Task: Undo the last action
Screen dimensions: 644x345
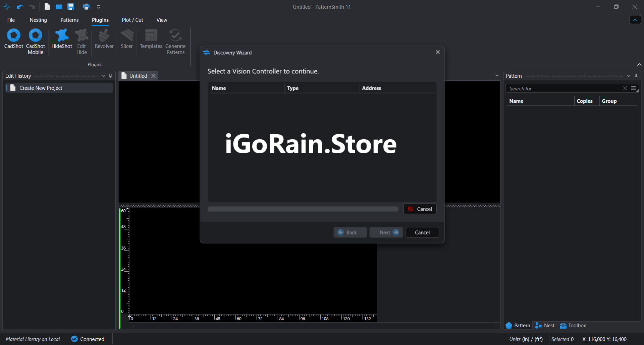Action: coord(20,7)
